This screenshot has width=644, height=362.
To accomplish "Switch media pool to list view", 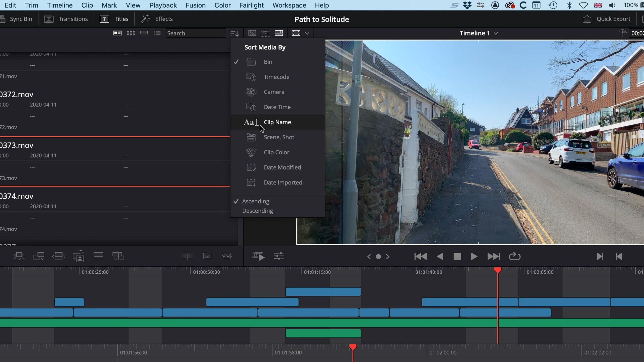I will pyautogui.click(x=157, y=33).
